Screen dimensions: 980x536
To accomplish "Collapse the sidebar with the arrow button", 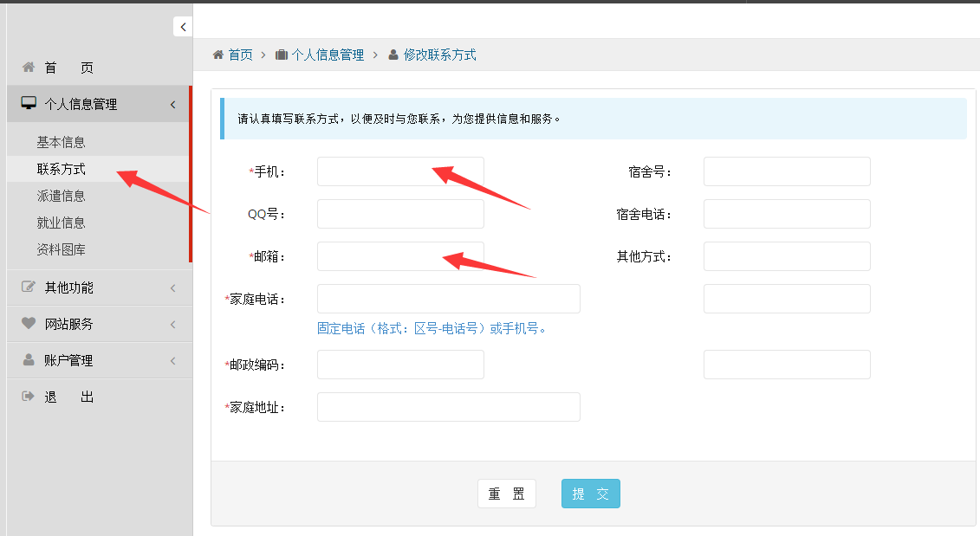I will click(183, 27).
